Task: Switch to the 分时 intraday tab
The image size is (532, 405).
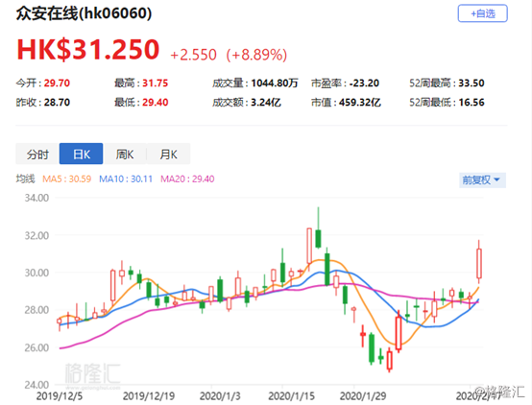Action: point(37,154)
